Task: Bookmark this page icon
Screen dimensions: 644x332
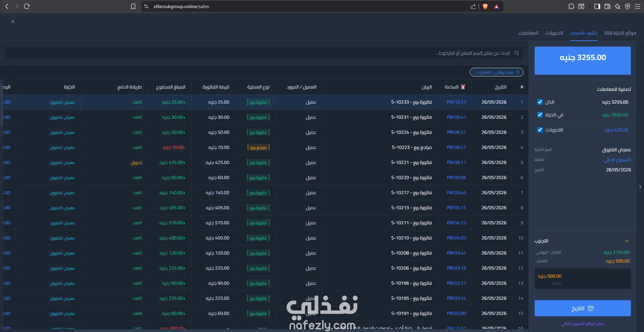Action: [133, 6]
